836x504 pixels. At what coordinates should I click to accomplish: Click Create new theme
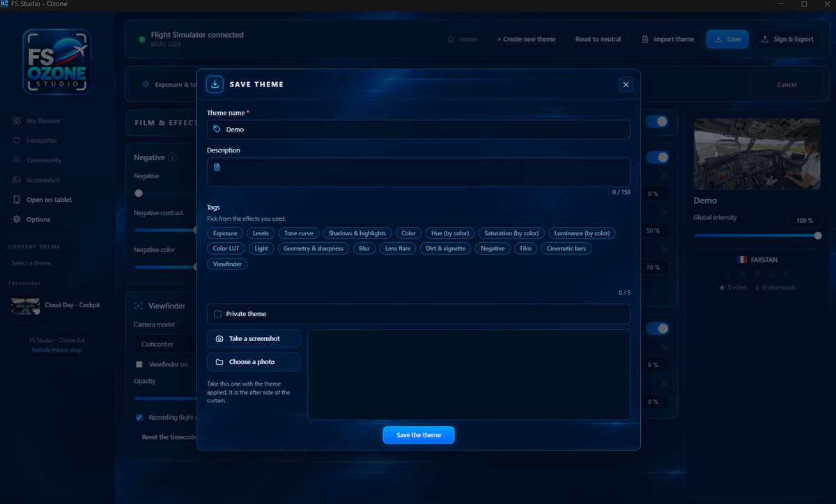[527, 39]
